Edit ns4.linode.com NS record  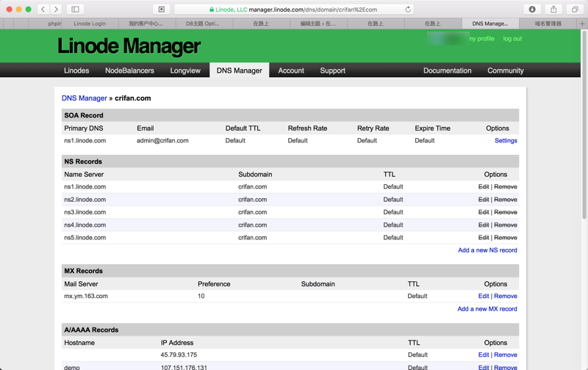click(x=484, y=225)
